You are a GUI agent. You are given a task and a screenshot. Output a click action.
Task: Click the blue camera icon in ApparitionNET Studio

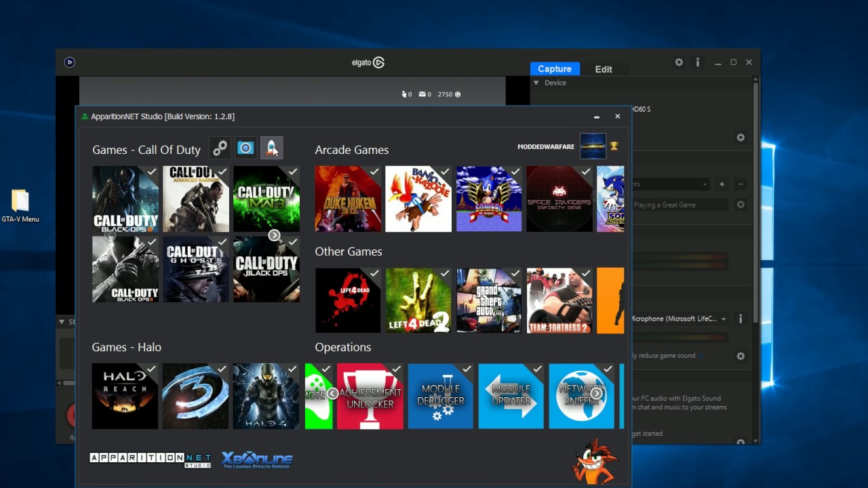(x=245, y=148)
